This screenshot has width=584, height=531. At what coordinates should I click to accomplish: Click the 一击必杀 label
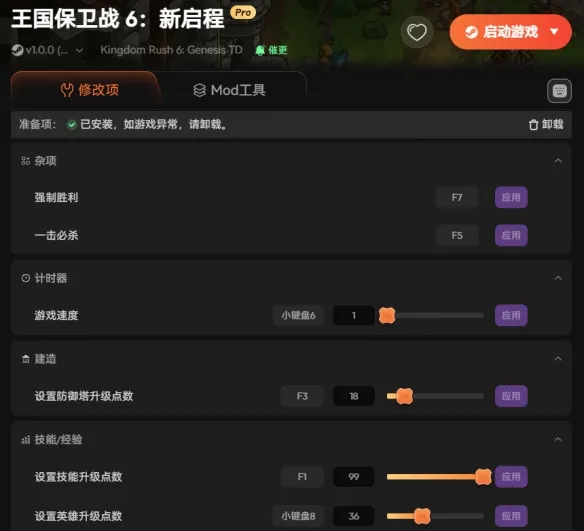[x=56, y=235]
